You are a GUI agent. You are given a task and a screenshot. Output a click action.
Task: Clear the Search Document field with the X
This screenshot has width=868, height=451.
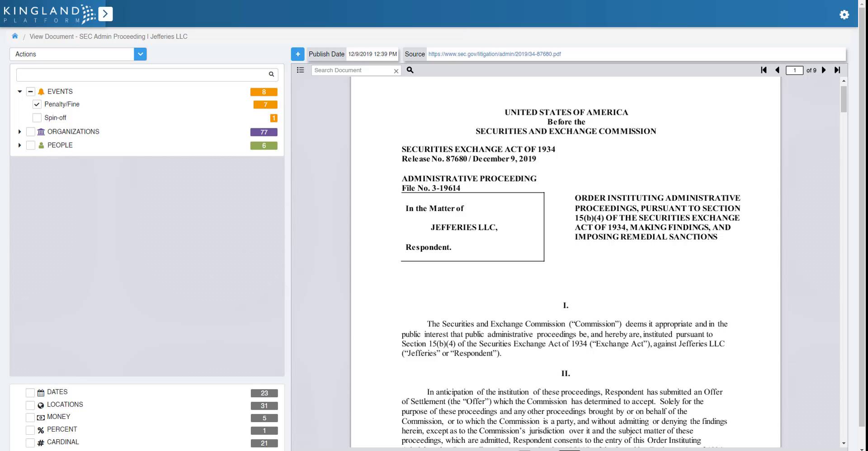[x=396, y=71]
